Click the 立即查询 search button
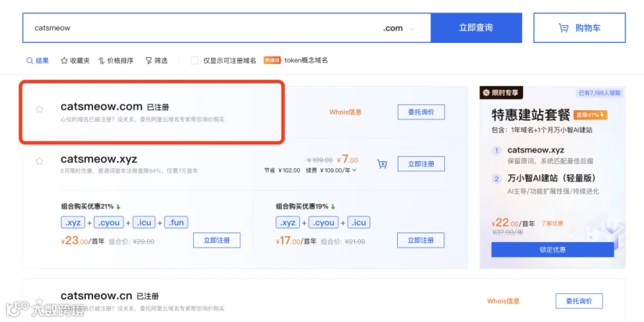The height and width of the screenshot is (322, 644). pos(476,28)
